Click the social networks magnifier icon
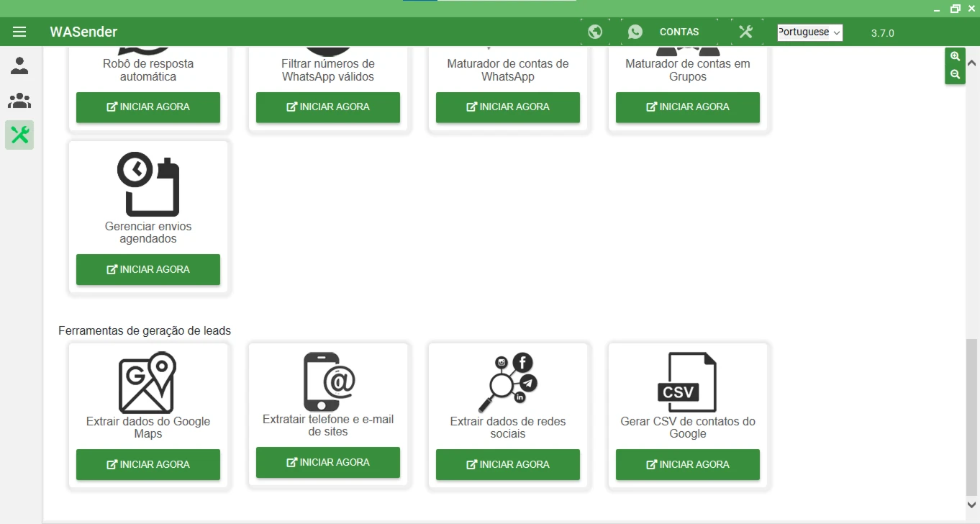This screenshot has height=524, width=980. coord(508,383)
